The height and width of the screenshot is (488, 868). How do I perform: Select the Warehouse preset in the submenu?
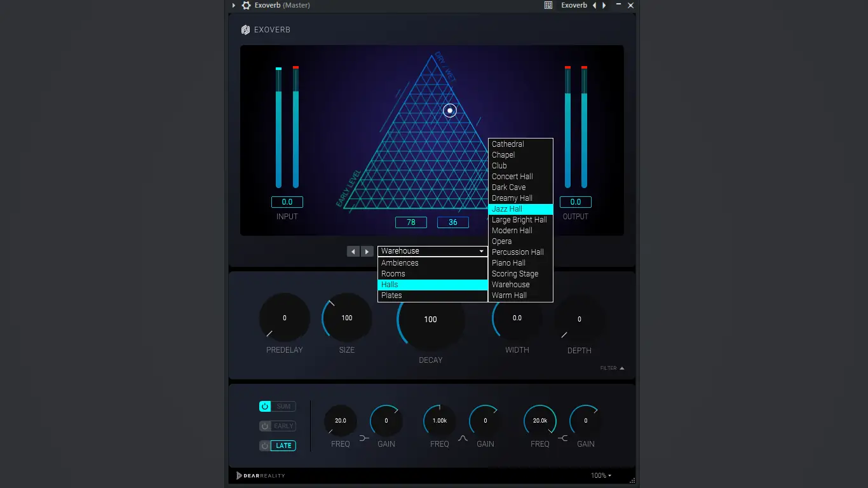(520, 285)
